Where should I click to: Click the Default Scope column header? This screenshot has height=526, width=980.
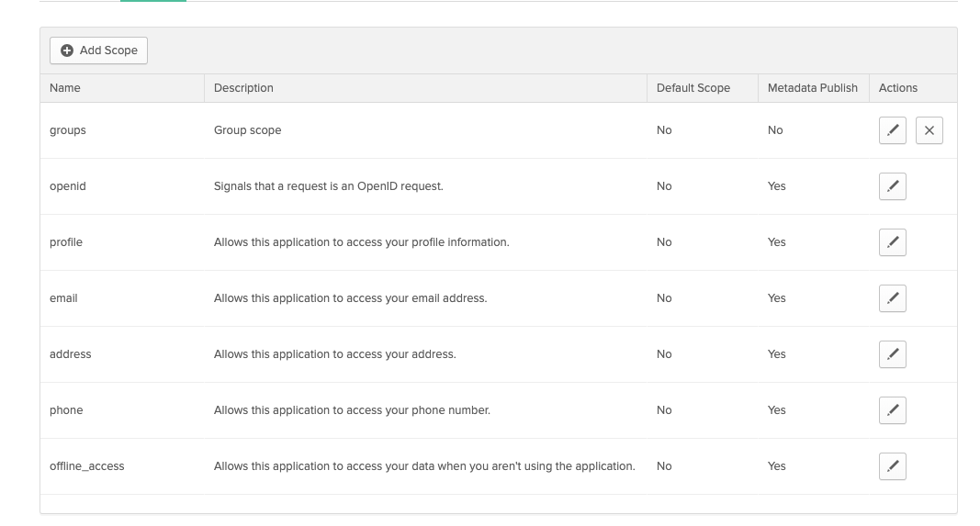click(693, 88)
